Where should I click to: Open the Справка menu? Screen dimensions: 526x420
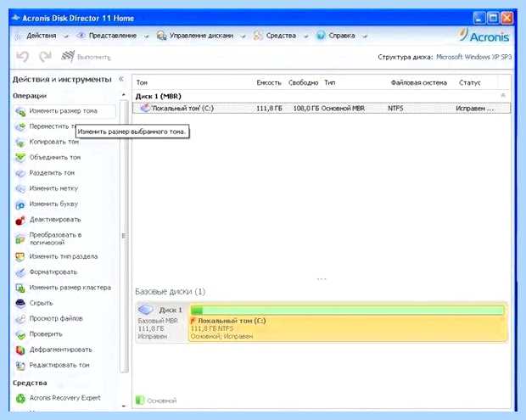point(342,36)
